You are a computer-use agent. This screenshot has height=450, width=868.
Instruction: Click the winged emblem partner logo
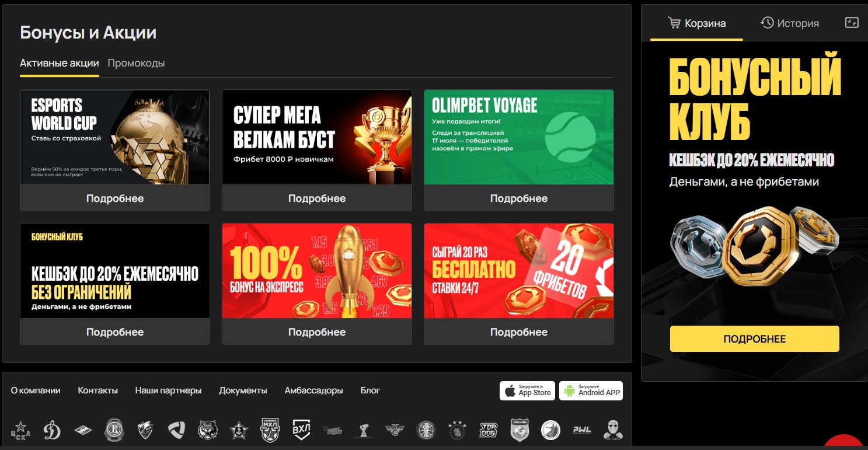point(395,430)
